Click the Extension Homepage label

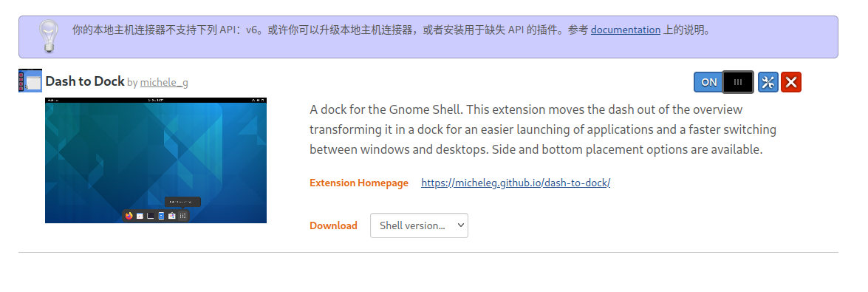[359, 183]
